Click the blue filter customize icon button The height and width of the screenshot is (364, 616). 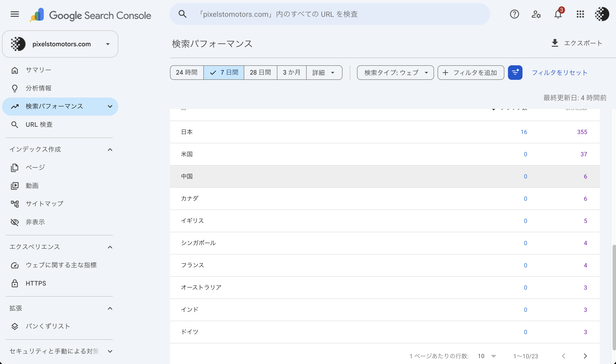point(515,73)
